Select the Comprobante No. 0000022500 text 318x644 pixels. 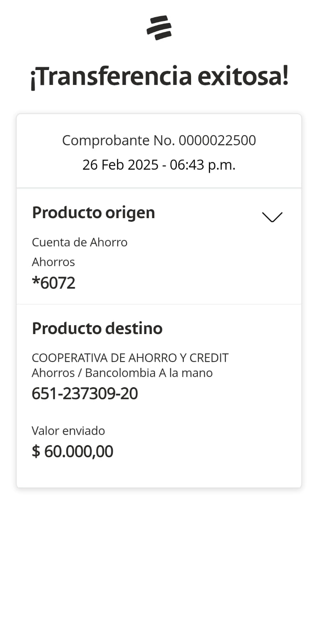(x=159, y=140)
